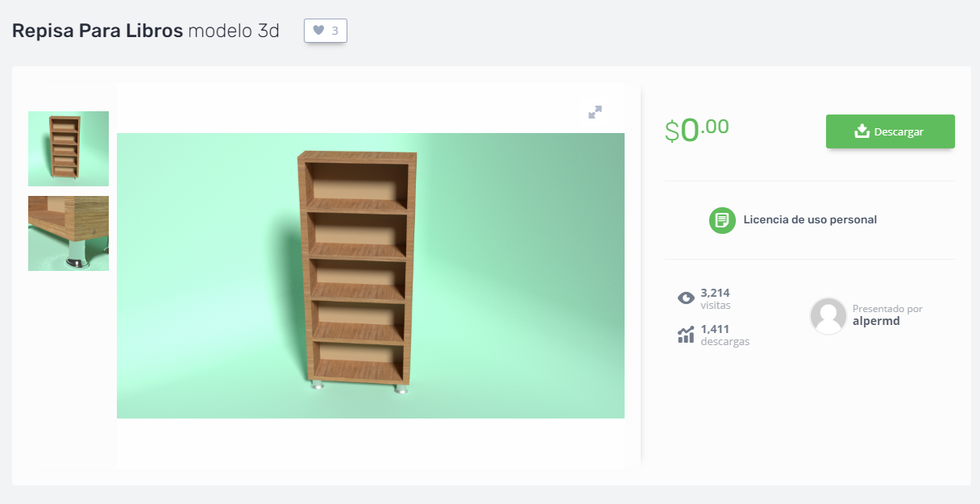980x504 pixels.
Task: Open fullscreen view with expand arrows icon
Action: [595, 112]
